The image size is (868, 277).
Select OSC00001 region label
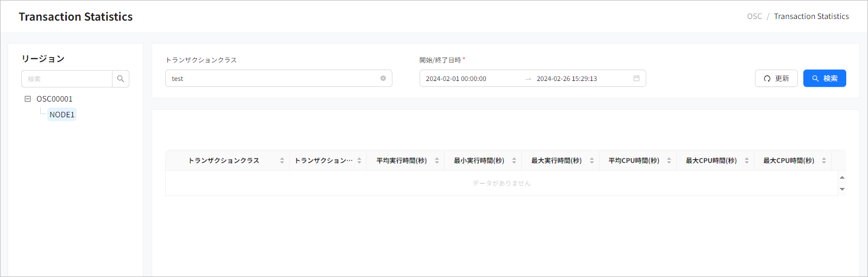pos(54,99)
